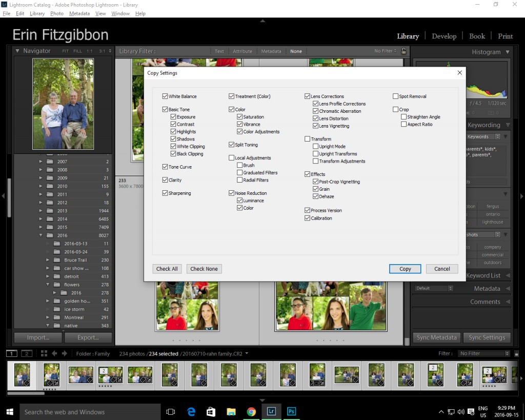
Task: Collapse the top panel with the arrow
Action: point(263,21)
